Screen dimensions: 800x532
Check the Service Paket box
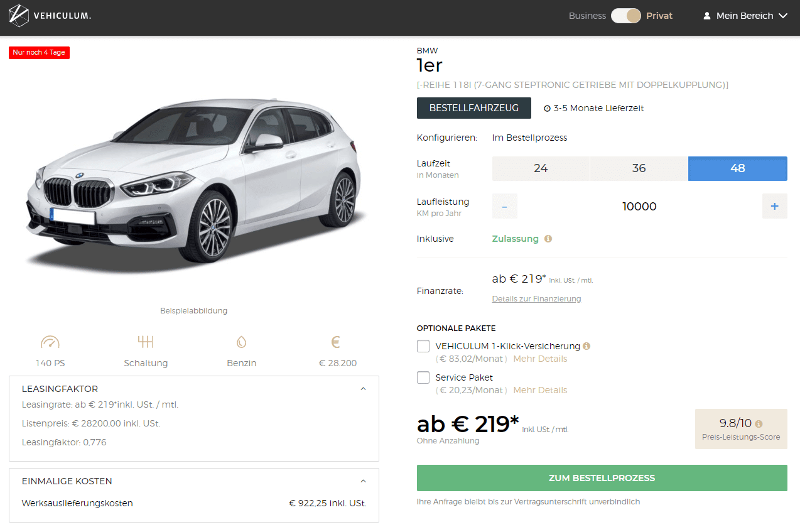coord(423,377)
